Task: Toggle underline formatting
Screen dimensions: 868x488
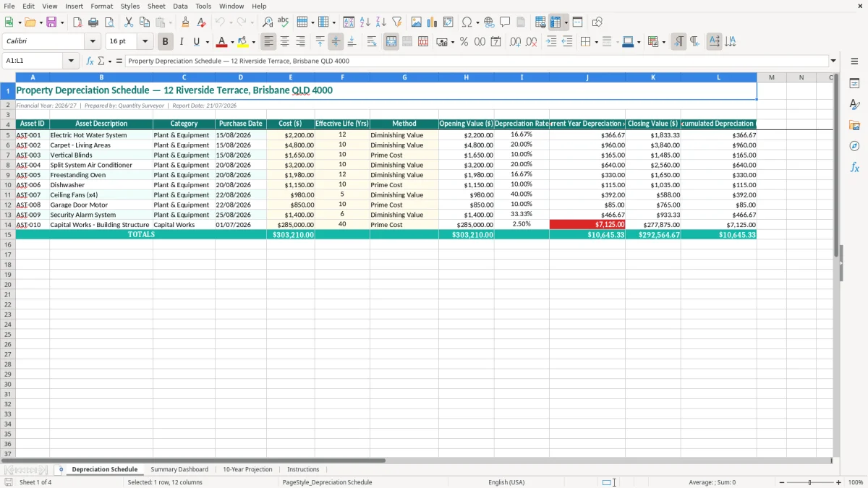Action: tap(196, 42)
